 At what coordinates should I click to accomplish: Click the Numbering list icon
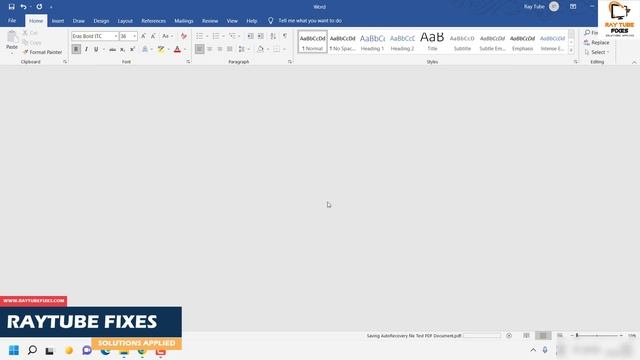[216, 36]
